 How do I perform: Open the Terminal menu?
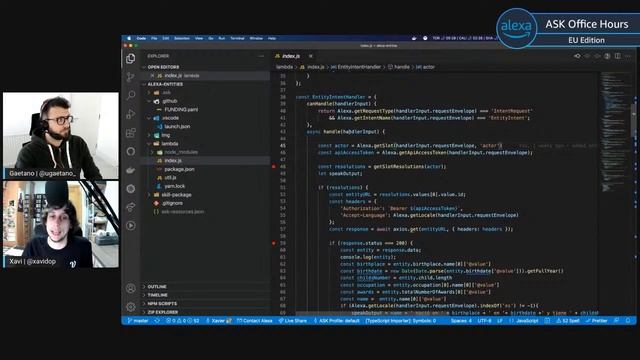tap(237, 38)
